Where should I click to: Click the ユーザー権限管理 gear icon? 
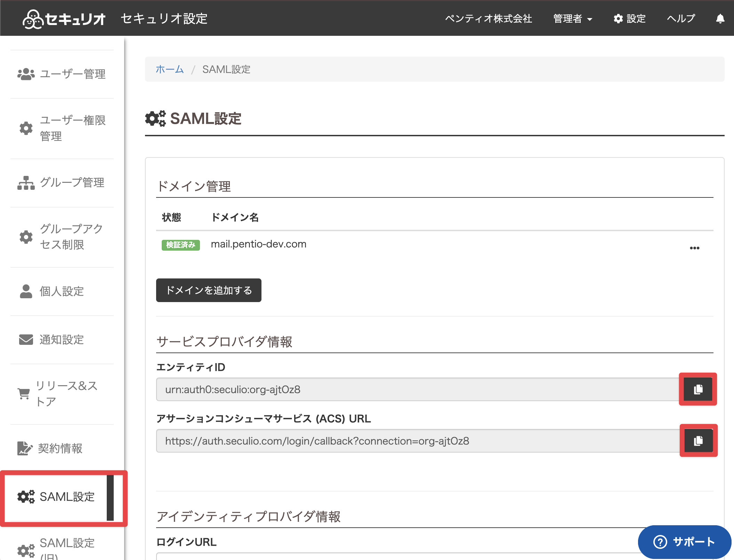pyautogui.click(x=26, y=128)
